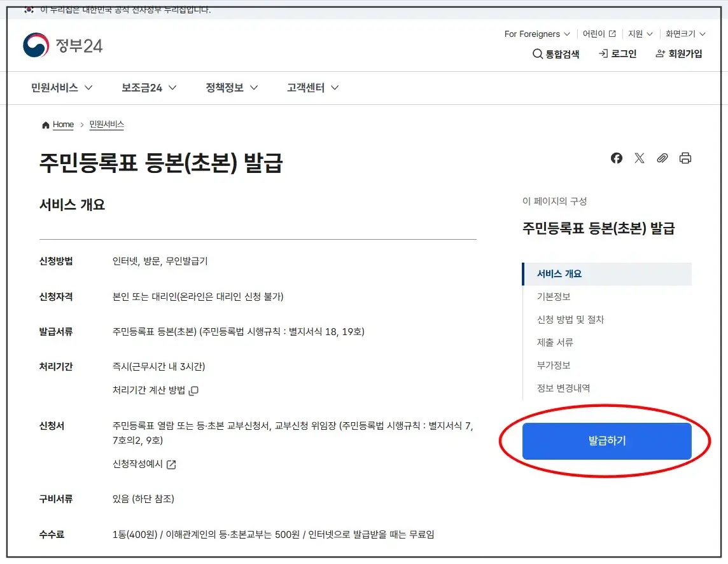Click the 발급서류 label

click(56, 332)
